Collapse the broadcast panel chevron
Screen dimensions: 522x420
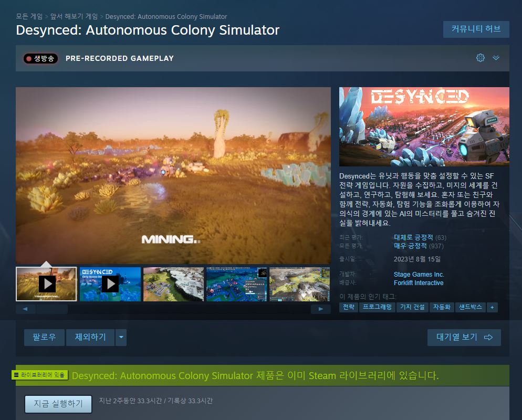(496, 58)
